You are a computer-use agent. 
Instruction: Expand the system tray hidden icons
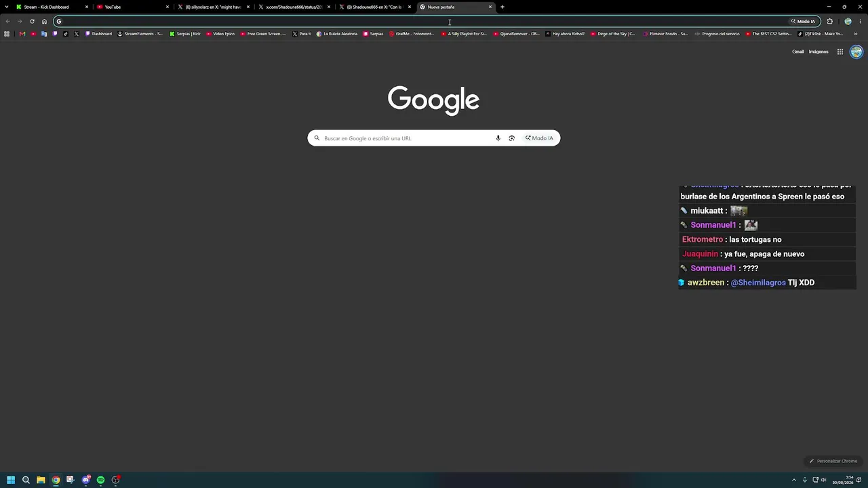coord(794,480)
